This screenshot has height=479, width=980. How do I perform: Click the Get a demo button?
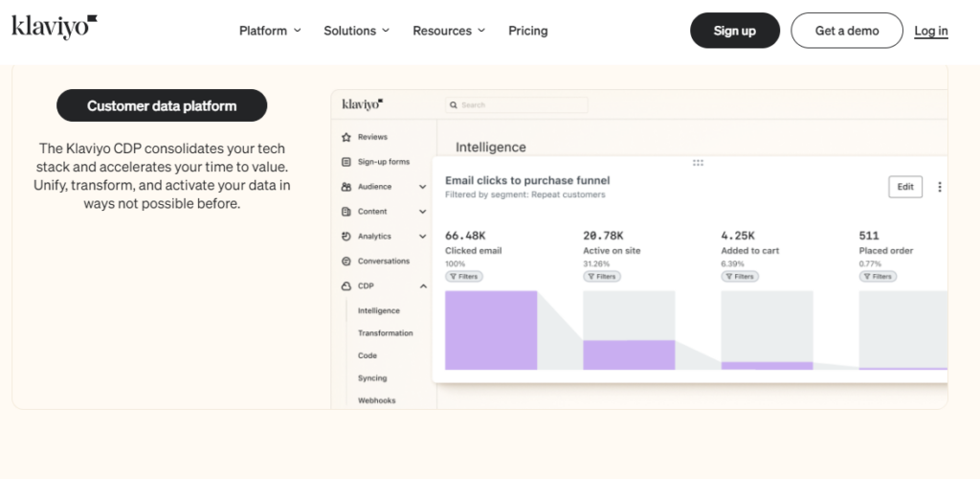[x=847, y=31]
